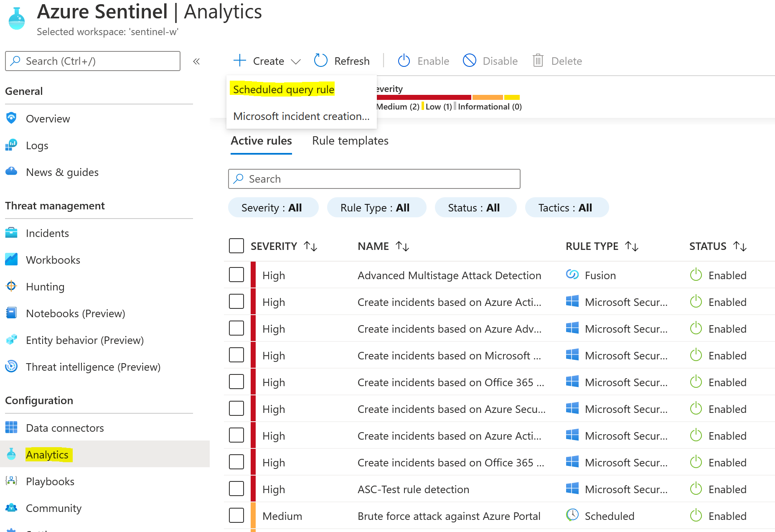775x532 pixels.
Task: Select checkbox for Create incidents based on Azure Secu...
Action: pyautogui.click(x=236, y=408)
